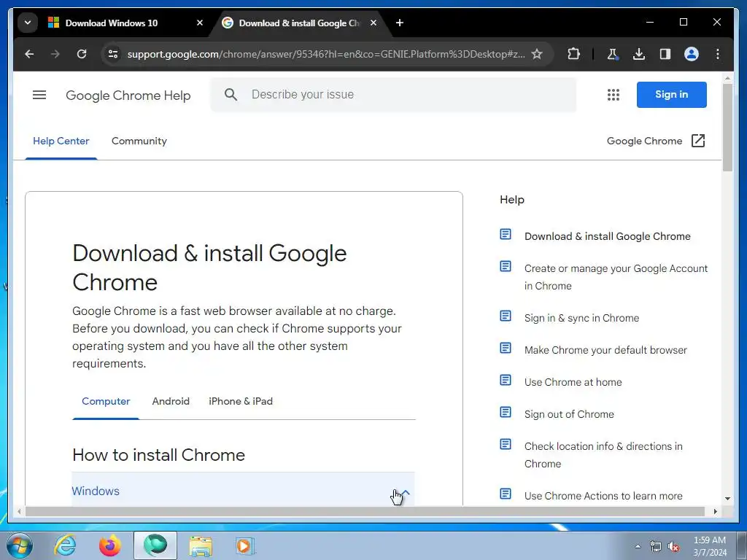Click the horizontal scrollbar right arrow
This screenshot has height=560, width=747.
pyautogui.click(x=715, y=511)
